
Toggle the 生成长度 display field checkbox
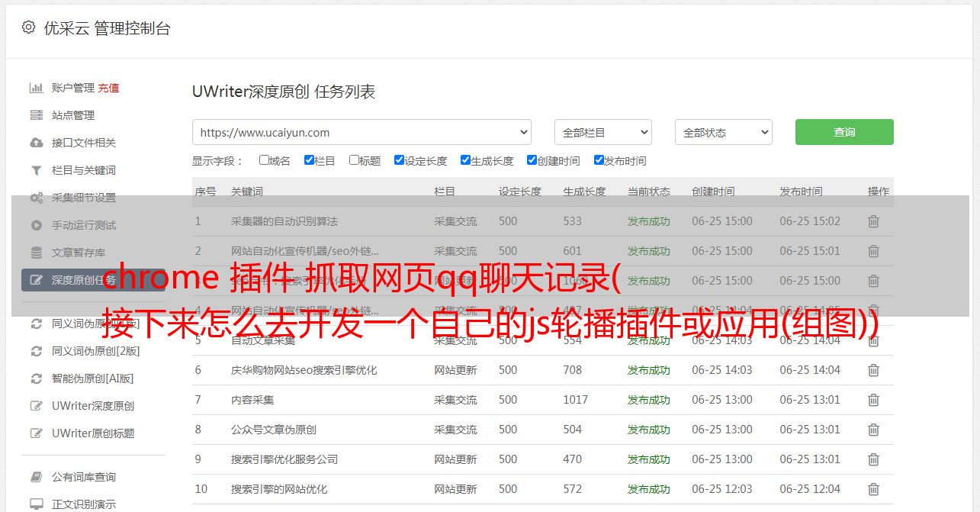click(x=465, y=160)
